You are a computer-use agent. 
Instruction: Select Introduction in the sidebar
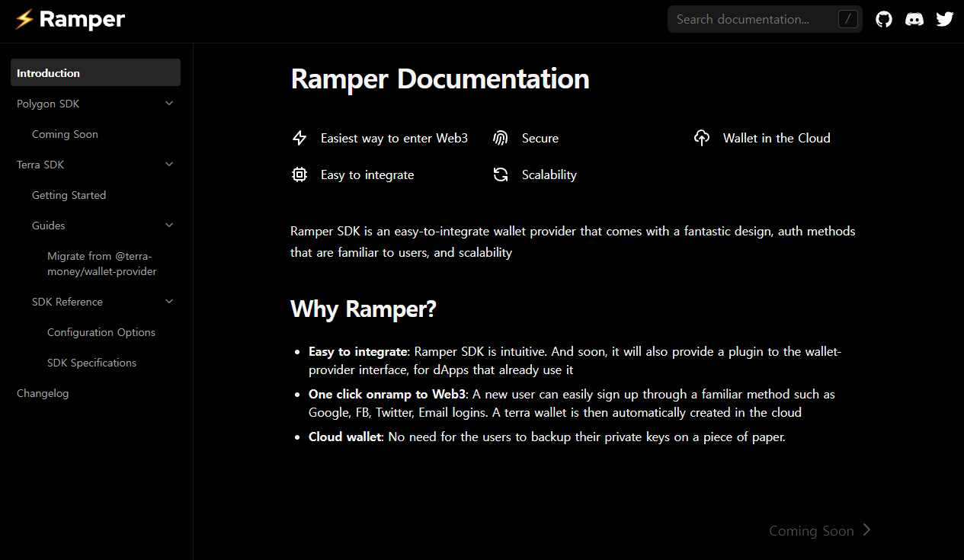(x=95, y=72)
